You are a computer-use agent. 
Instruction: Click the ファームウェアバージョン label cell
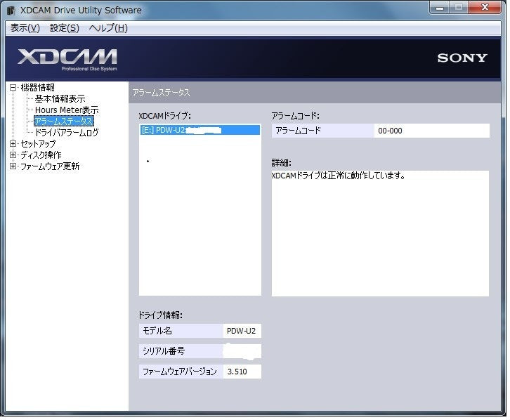[181, 372]
